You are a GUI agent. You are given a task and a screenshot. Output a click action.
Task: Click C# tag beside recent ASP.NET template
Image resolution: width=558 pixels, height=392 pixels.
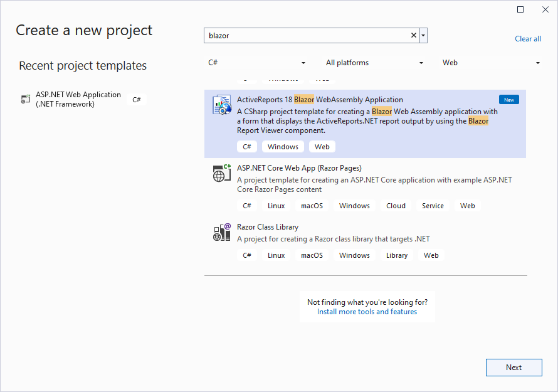(x=137, y=100)
